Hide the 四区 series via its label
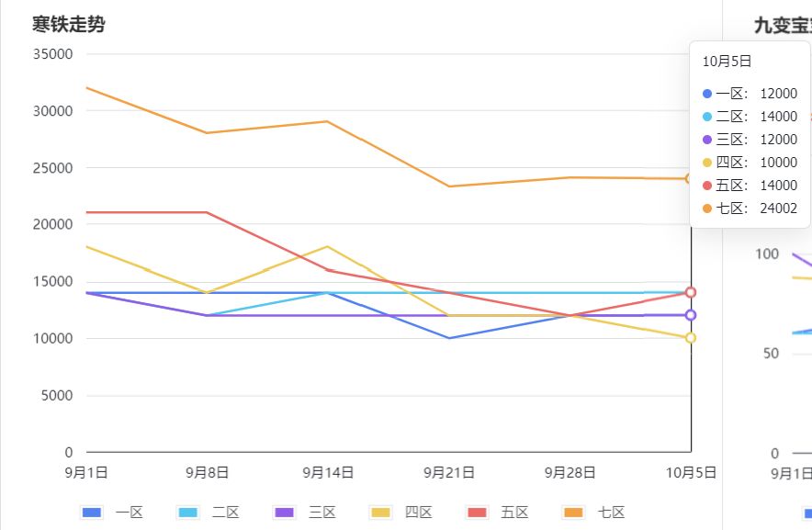Viewport: 812px width, 530px height. [x=419, y=513]
